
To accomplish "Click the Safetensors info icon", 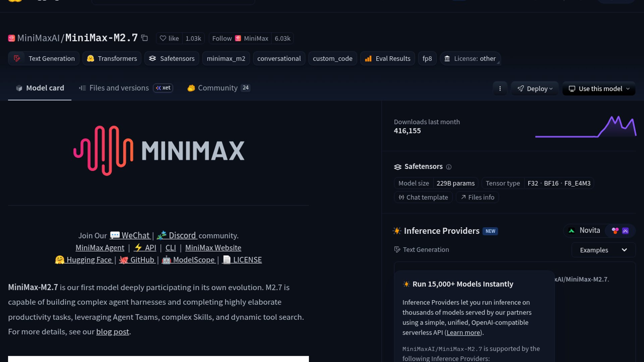I will [449, 167].
